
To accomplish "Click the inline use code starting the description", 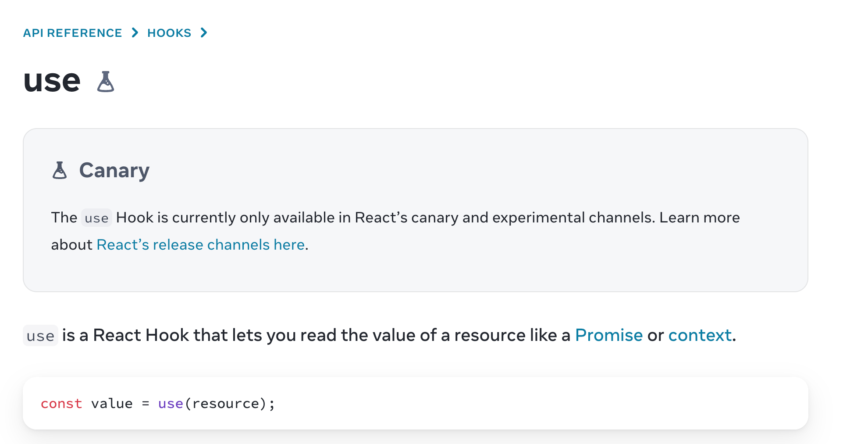I will tap(40, 336).
